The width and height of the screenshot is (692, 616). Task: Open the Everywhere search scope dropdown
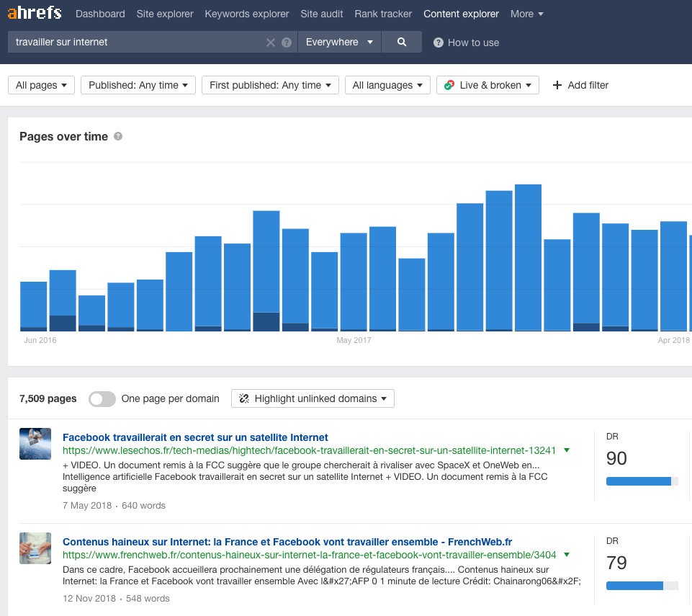click(x=339, y=42)
